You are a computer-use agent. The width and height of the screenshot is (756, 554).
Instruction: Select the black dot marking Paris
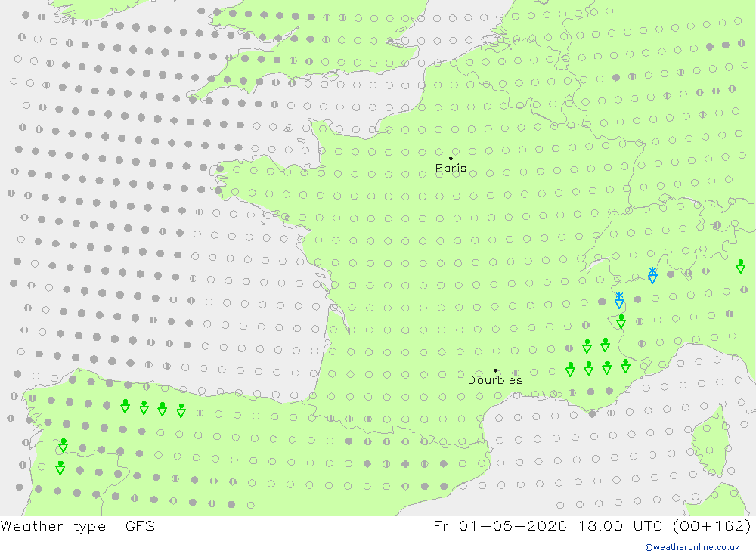pyautogui.click(x=451, y=158)
